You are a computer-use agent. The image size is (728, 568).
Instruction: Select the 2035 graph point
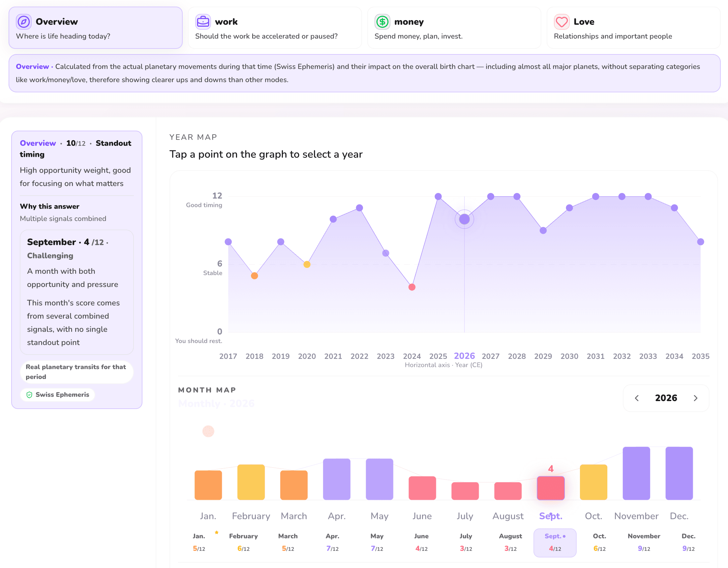point(701,242)
